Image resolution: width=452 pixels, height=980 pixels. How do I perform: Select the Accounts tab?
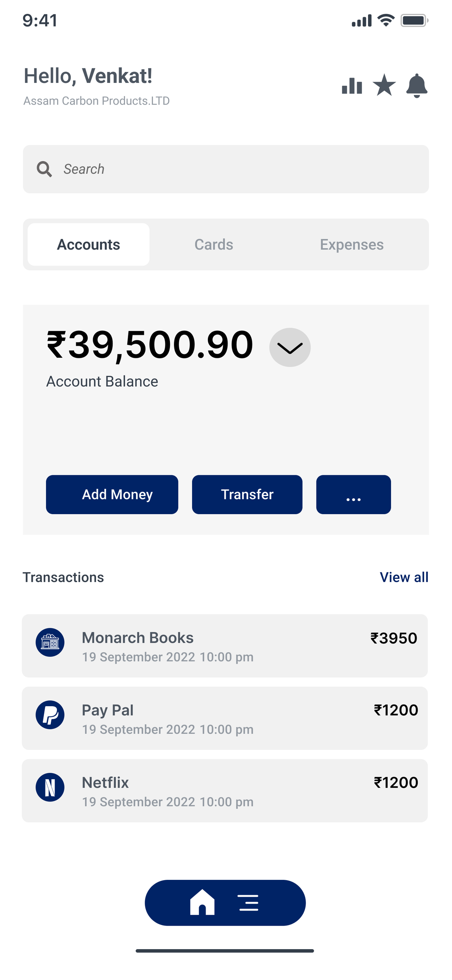pos(88,244)
